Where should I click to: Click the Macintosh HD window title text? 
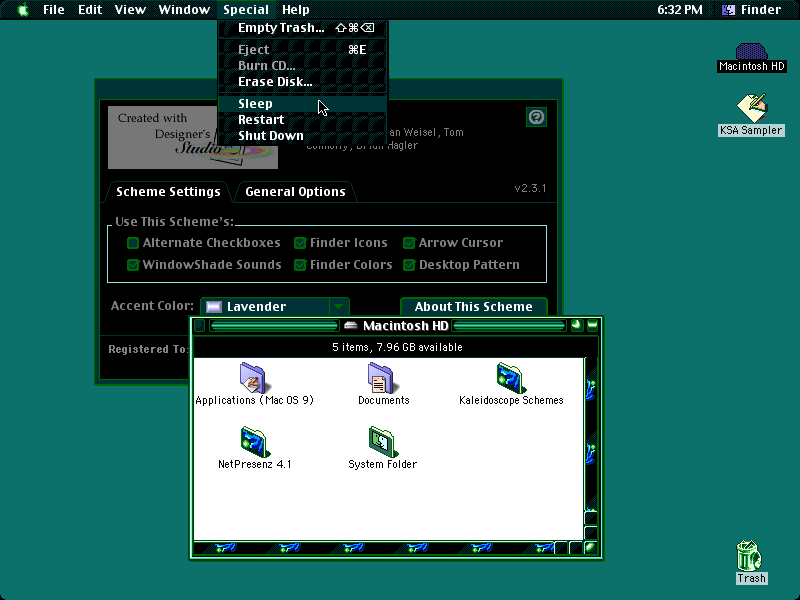pos(406,326)
